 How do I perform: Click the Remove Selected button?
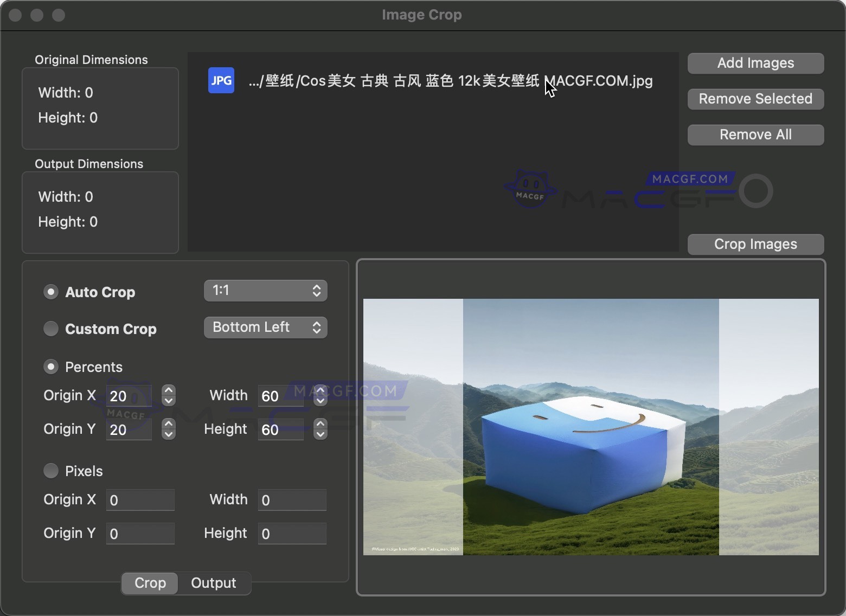point(755,99)
